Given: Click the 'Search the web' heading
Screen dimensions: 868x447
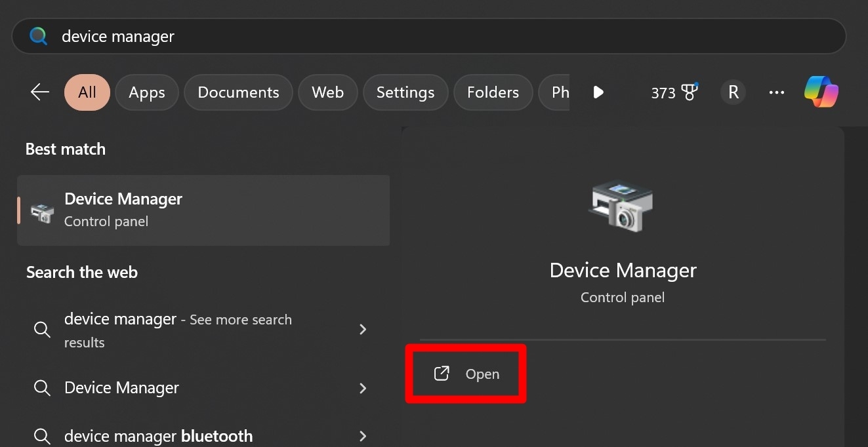Looking at the screenshot, I should click(x=82, y=272).
